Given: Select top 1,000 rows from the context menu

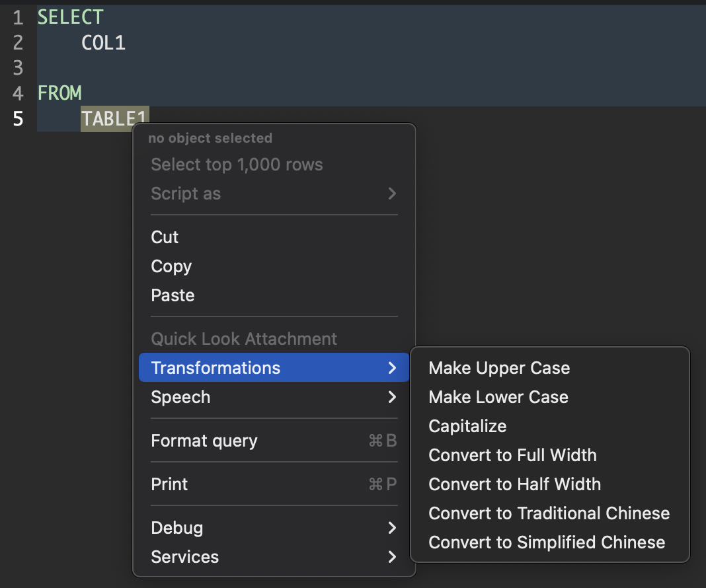Looking at the screenshot, I should 237,164.
